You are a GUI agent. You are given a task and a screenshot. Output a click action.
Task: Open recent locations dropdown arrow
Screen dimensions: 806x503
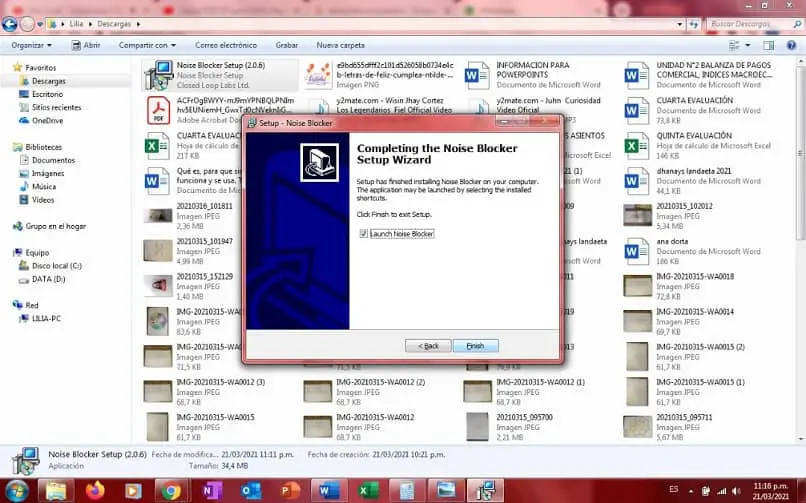(40, 24)
